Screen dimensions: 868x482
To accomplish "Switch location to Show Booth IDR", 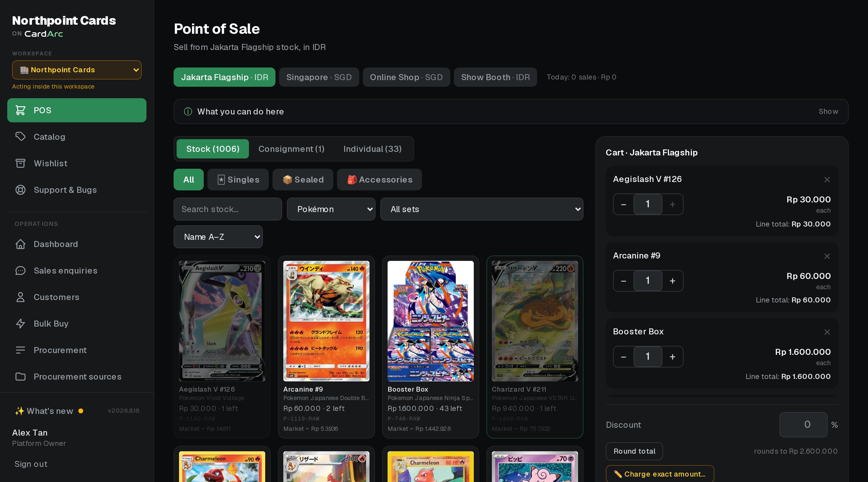I will tap(495, 77).
